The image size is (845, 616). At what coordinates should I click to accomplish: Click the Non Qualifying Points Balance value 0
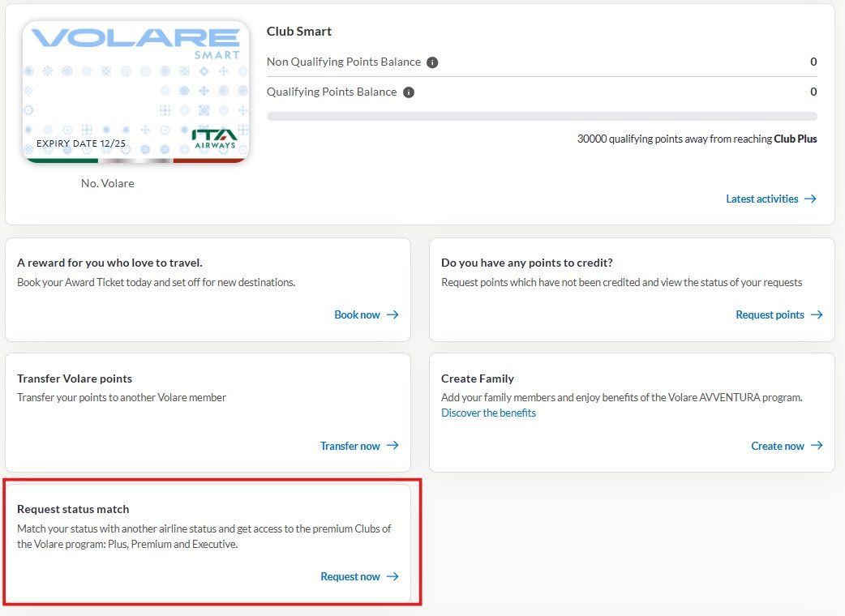tap(813, 62)
